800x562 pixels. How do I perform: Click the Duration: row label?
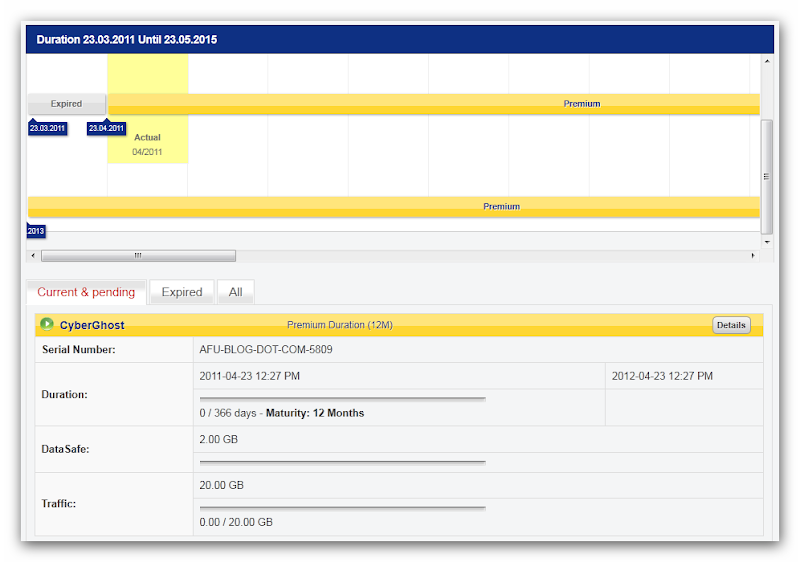point(64,395)
